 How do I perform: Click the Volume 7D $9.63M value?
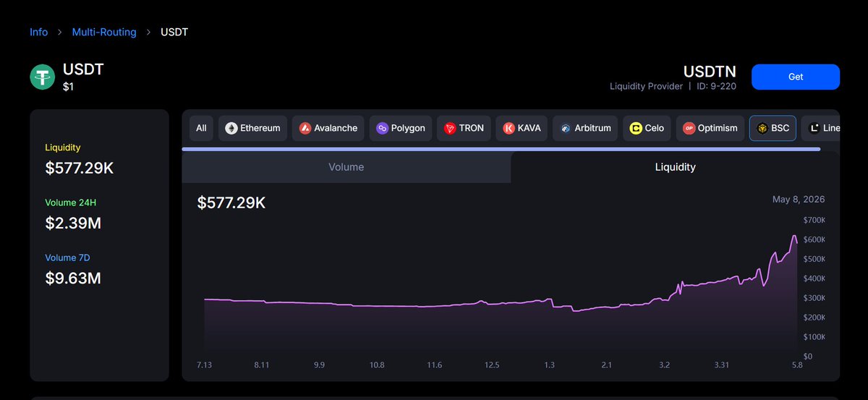point(73,278)
